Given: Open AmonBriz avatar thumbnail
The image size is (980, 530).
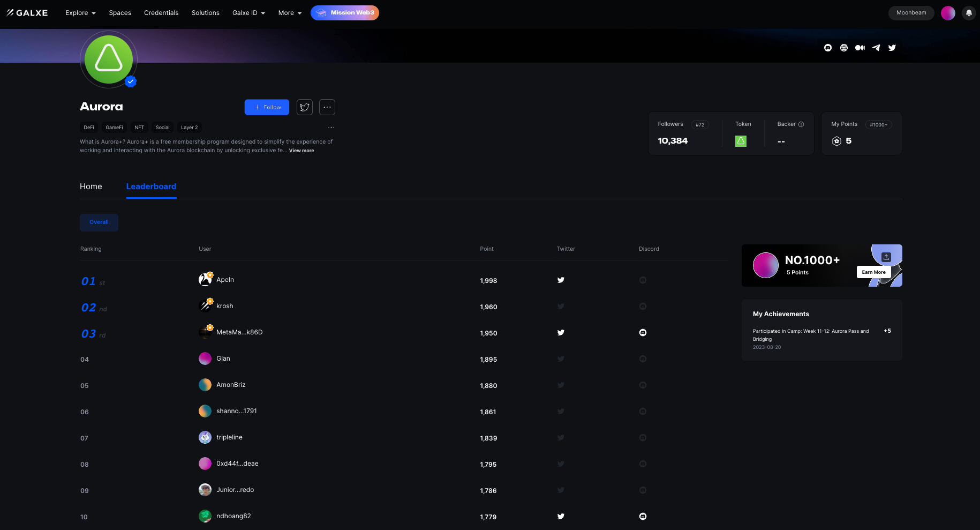Looking at the screenshot, I should click(205, 385).
